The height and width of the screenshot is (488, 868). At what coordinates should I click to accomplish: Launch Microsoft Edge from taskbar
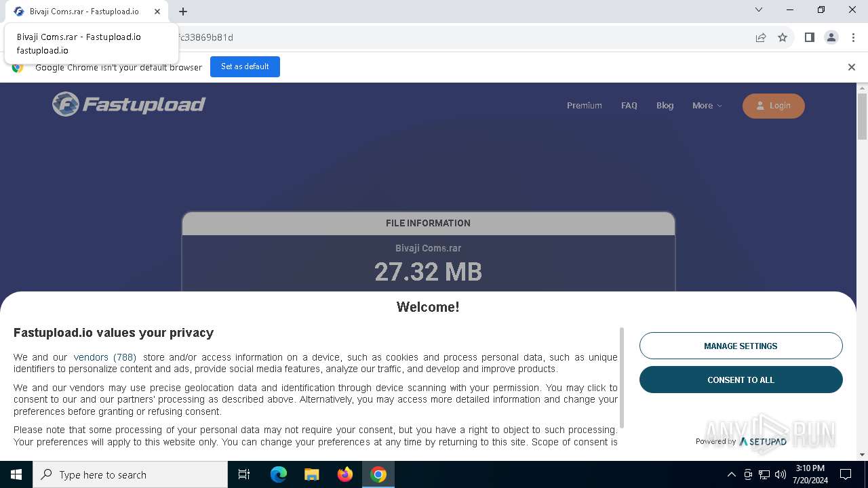pos(279,474)
